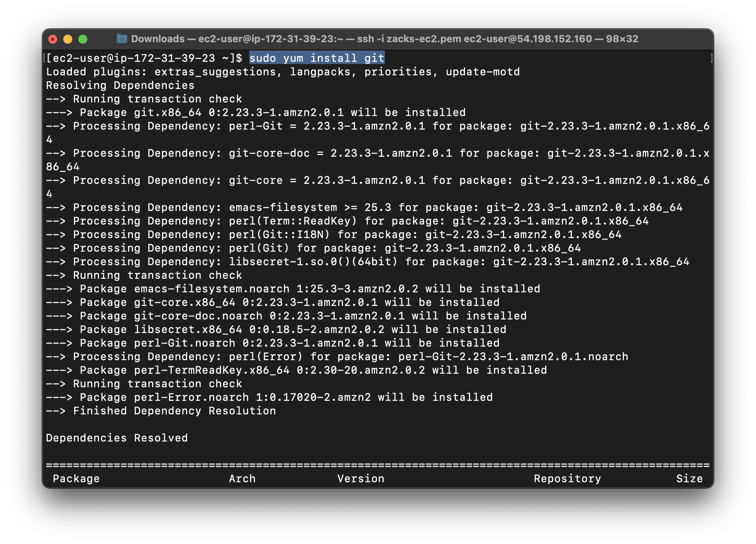Image resolution: width=756 pixels, height=544 pixels.
Task: Click the 'Dependencies Resolved' text
Action: click(117, 438)
